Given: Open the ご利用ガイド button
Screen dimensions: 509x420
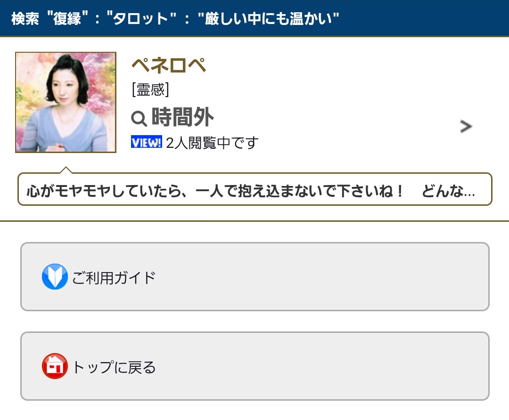Looking at the screenshot, I should coord(255,277).
